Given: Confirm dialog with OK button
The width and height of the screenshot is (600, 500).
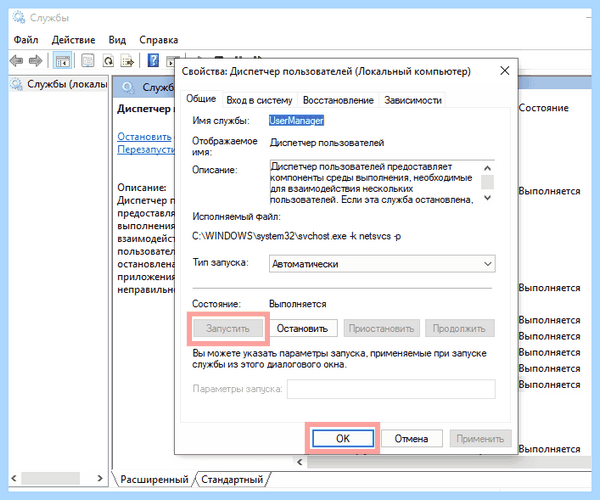Looking at the screenshot, I should (x=343, y=438).
